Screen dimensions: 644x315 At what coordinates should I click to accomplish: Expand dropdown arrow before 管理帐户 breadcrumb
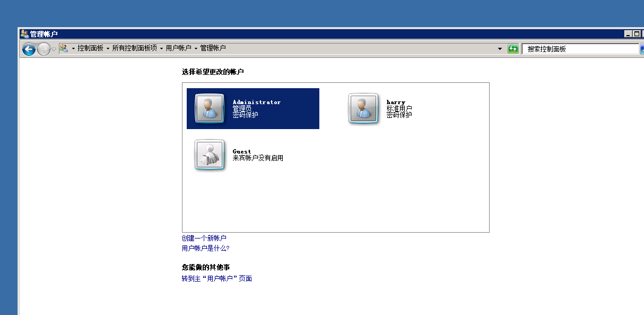click(196, 48)
